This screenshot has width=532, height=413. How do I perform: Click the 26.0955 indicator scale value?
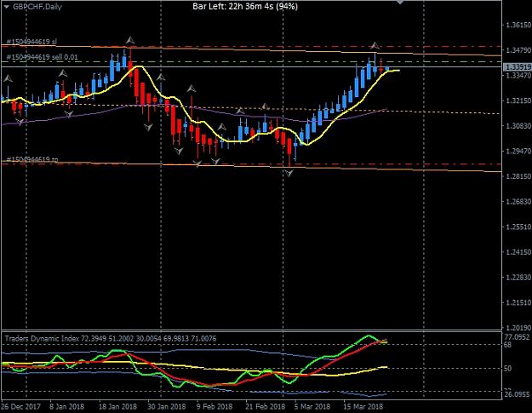517,394
